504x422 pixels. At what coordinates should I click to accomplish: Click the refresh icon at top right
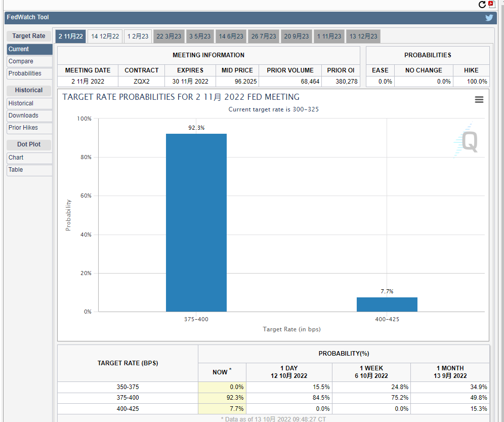[x=482, y=5]
